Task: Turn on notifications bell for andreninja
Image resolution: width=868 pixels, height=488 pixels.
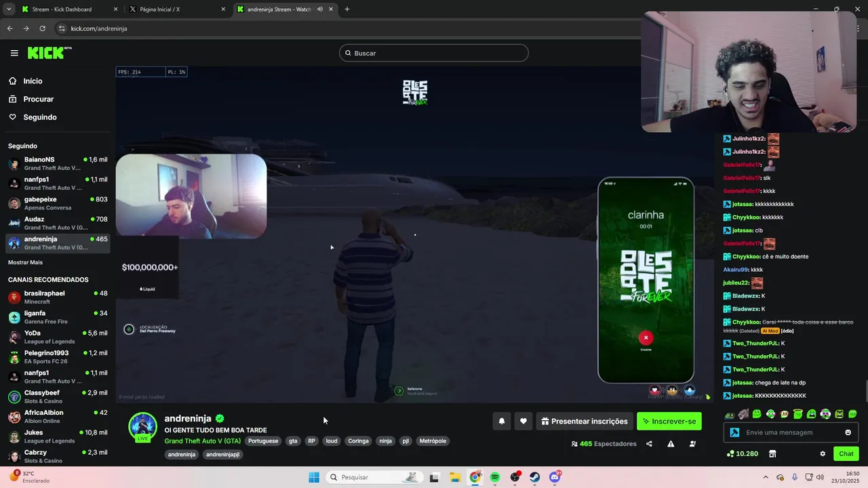Action: (502, 421)
